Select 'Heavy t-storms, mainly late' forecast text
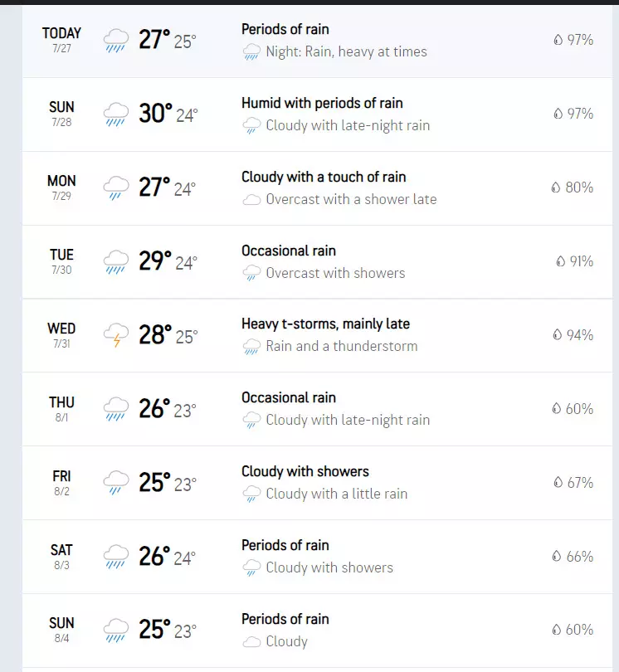619x672 pixels. (x=325, y=324)
